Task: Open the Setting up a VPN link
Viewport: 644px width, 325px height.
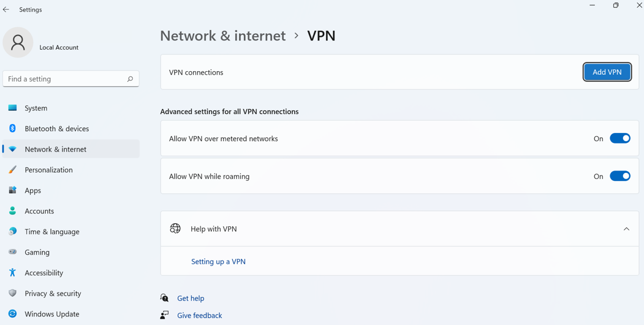Action: click(x=218, y=262)
